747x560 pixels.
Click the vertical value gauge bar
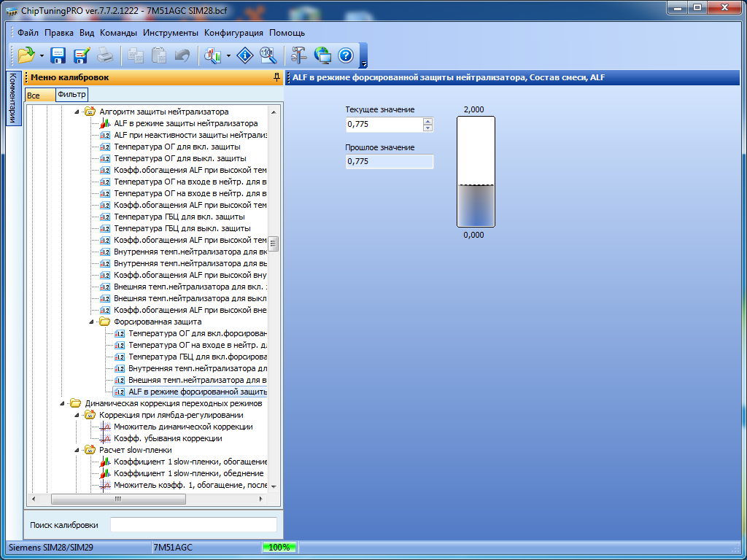[476, 172]
